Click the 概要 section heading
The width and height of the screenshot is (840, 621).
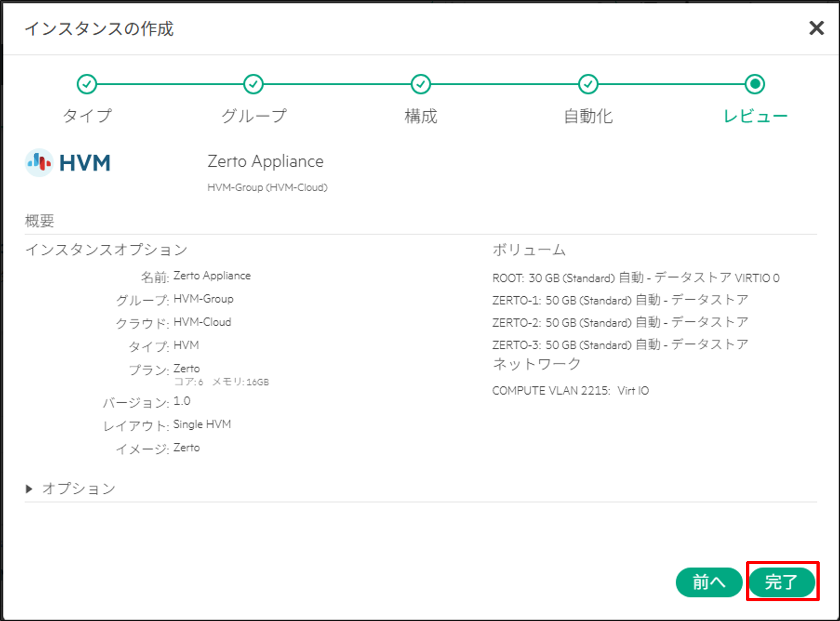click(x=39, y=221)
